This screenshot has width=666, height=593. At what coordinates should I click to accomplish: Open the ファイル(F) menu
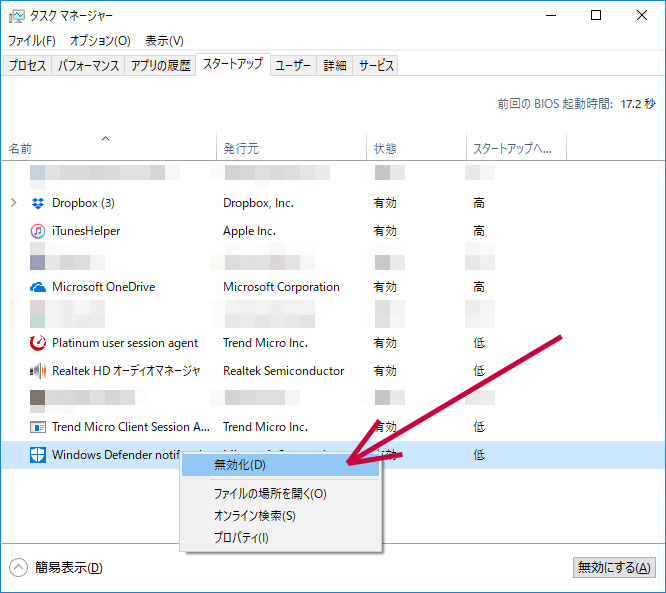click(x=32, y=41)
